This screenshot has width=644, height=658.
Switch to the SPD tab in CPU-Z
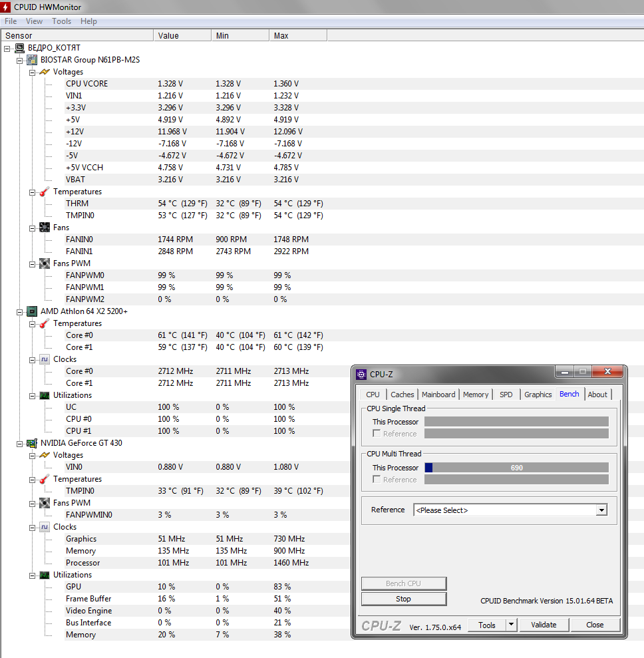[x=506, y=395]
